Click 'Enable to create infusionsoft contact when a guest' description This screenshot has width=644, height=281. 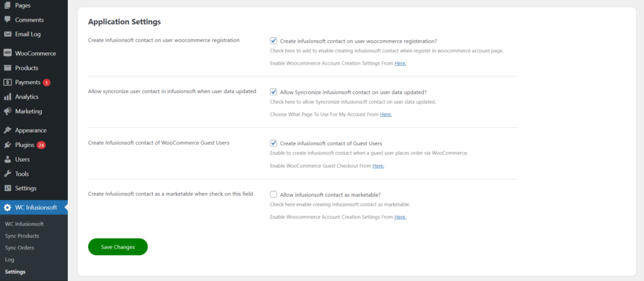click(369, 153)
